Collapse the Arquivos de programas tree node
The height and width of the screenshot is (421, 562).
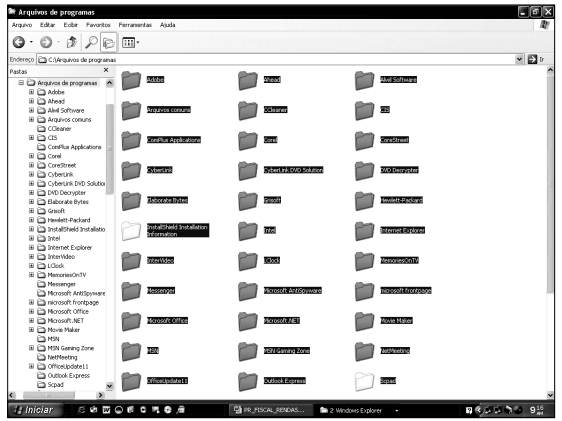[21, 83]
